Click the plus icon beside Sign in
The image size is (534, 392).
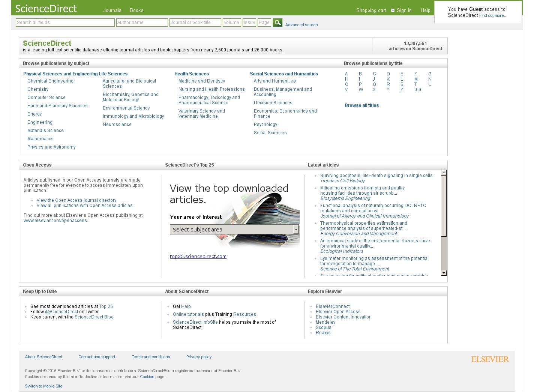point(393,11)
